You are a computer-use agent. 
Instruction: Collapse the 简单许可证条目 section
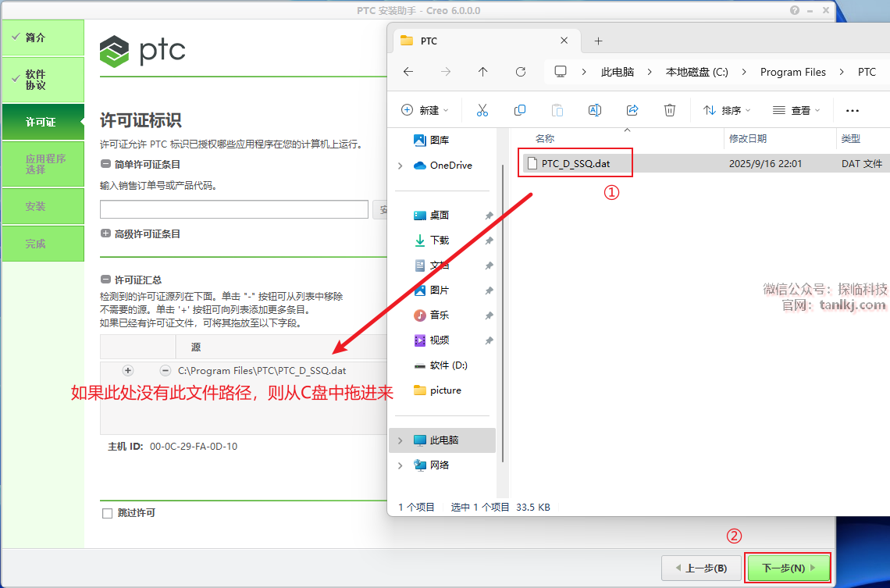coord(105,164)
